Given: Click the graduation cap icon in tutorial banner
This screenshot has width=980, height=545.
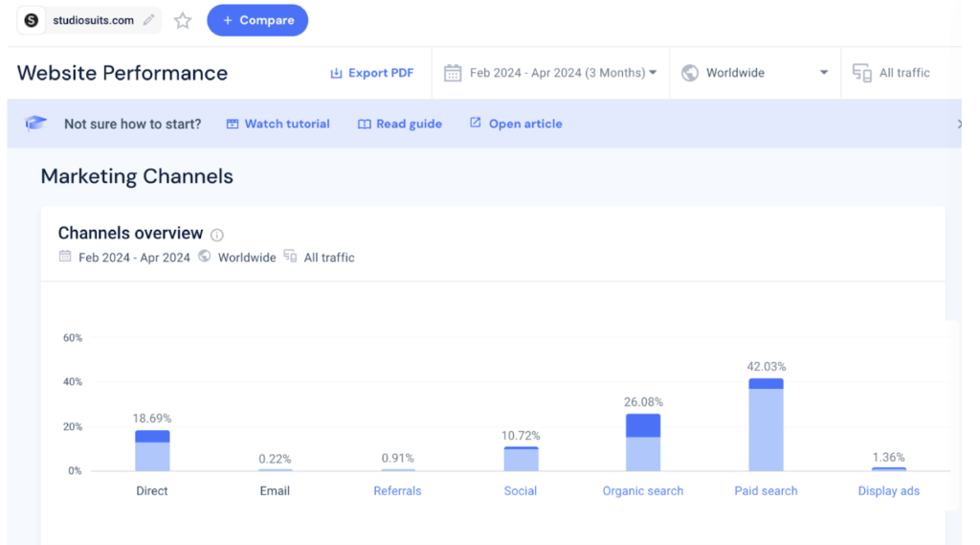Looking at the screenshot, I should [35, 123].
